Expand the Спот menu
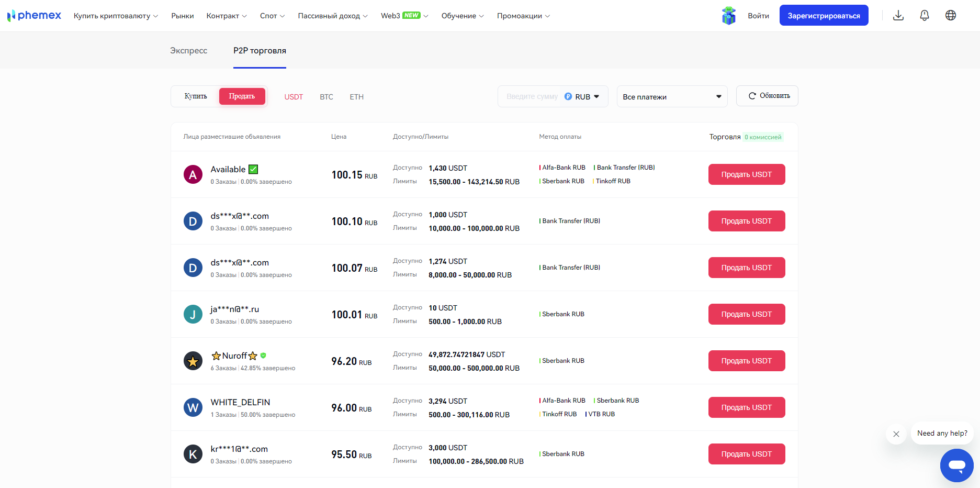Viewport: 980px width, 488px height. click(x=272, y=16)
